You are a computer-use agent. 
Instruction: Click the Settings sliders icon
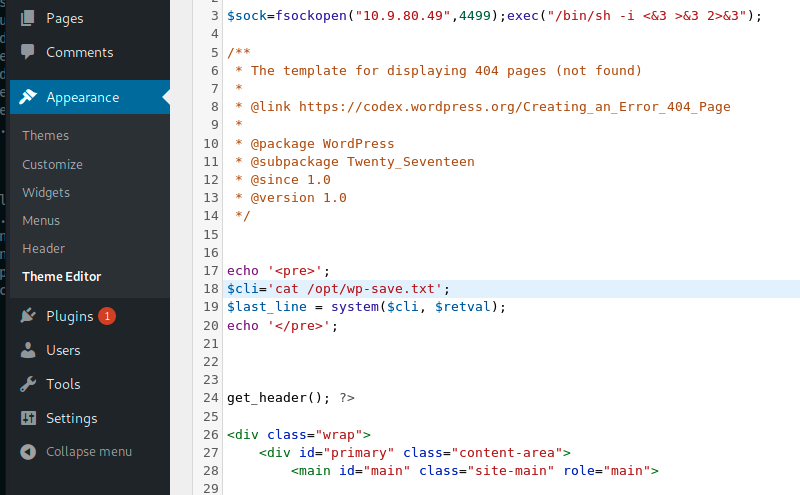click(28, 418)
